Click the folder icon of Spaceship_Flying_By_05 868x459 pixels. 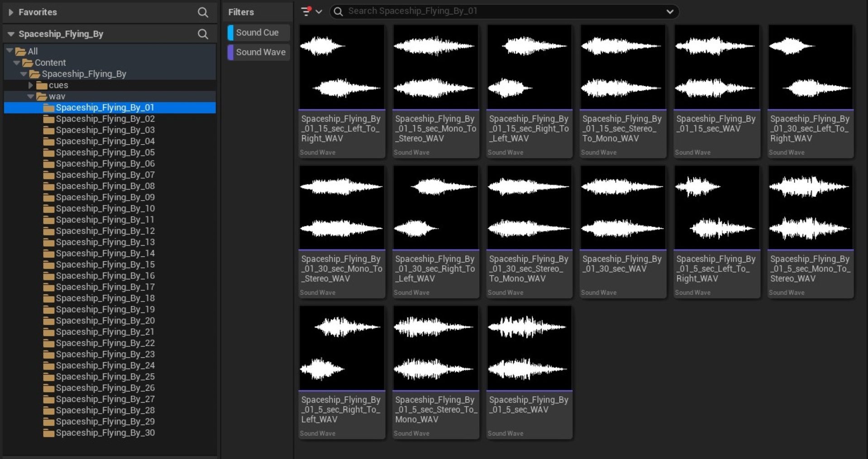pos(48,152)
